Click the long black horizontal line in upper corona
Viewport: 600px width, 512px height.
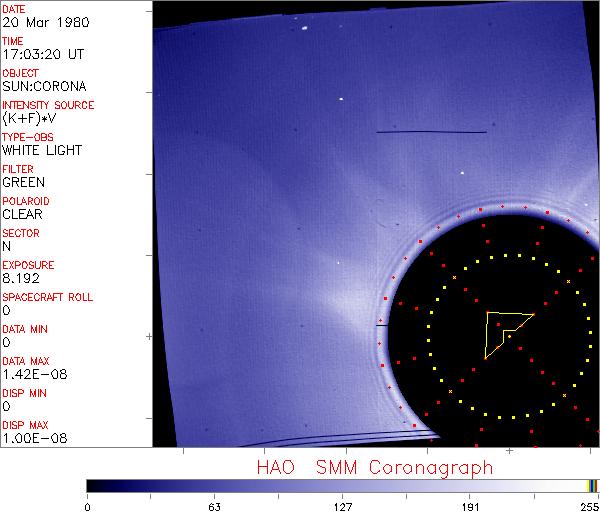pyautogui.click(x=431, y=132)
